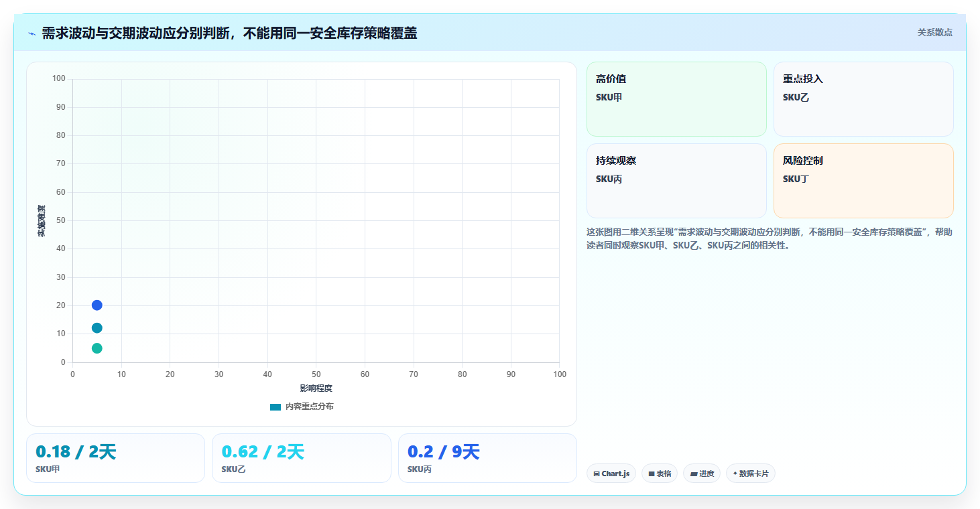The image size is (980, 509).
Task: Select the blue scatter point at value 20
Action: point(97,305)
